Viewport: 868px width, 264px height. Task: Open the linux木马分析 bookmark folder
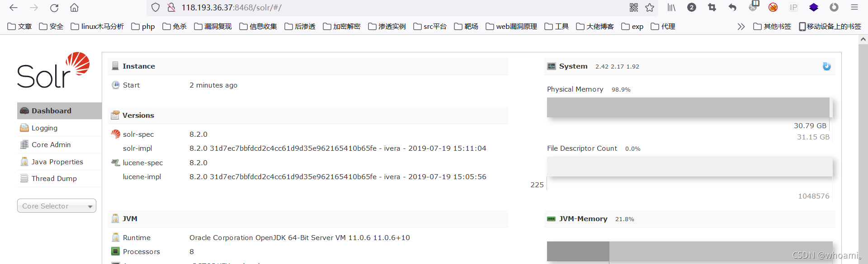tap(97, 27)
